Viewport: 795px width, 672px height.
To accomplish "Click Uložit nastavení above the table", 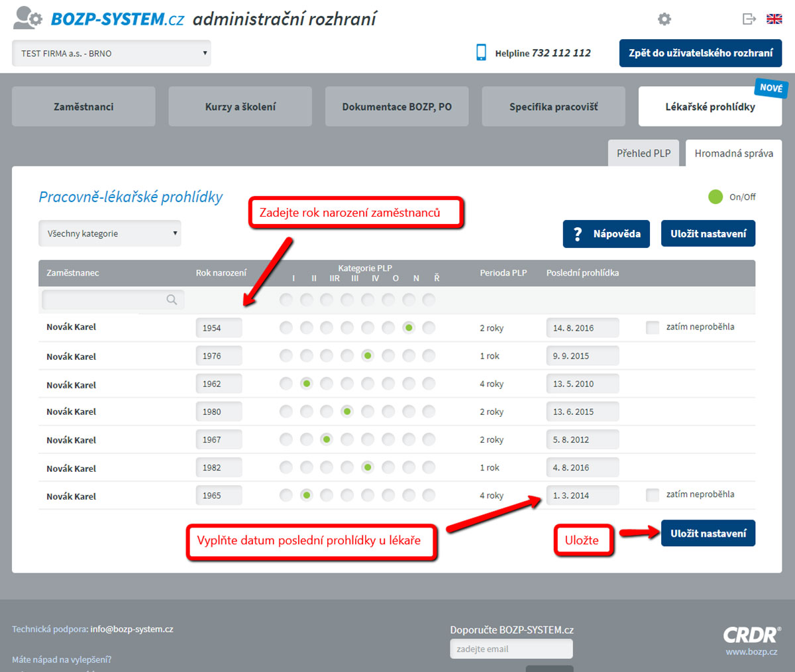I will pos(708,234).
